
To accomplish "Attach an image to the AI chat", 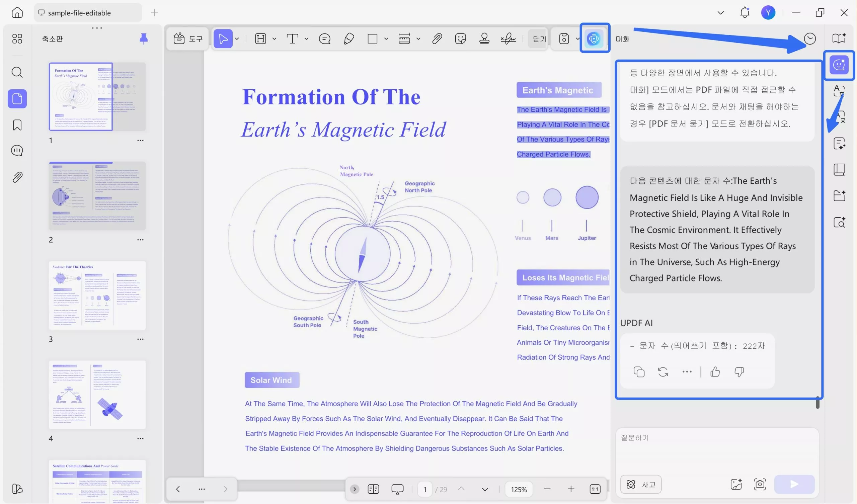I will pos(736,484).
